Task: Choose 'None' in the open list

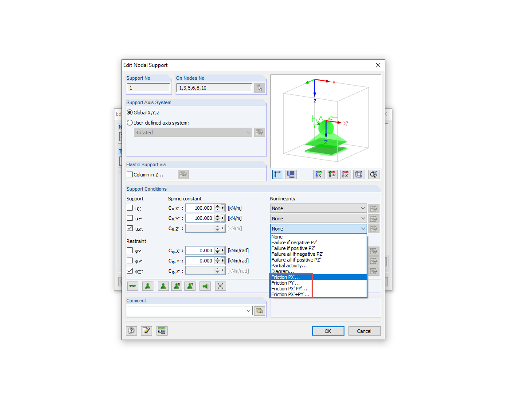Action: point(319,237)
